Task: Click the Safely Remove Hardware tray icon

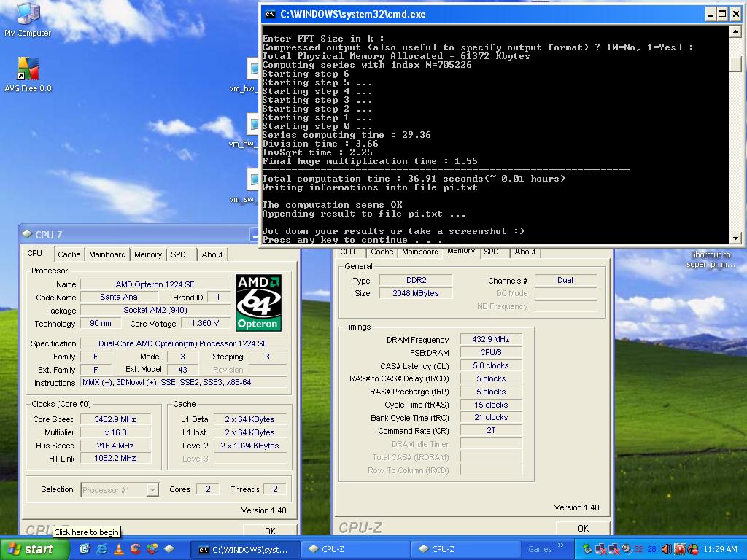Action: click(x=587, y=549)
